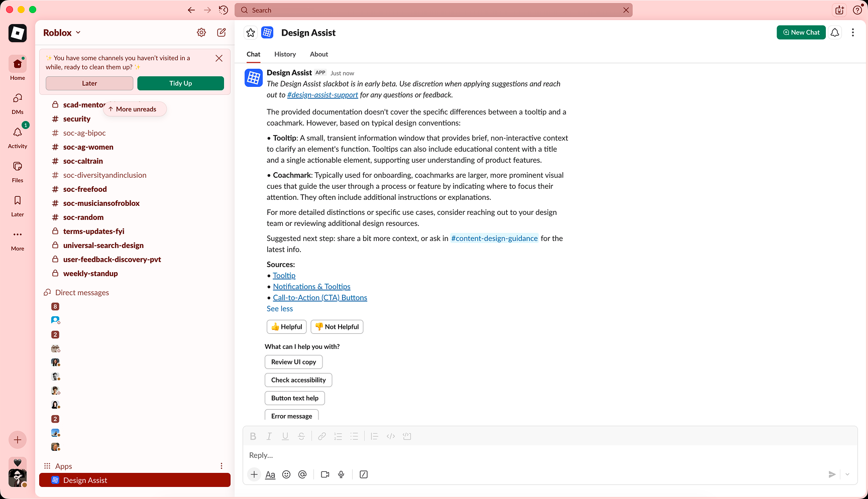Click the Later banner button
The image size is (868, 499).
pyautogui.click(x=89, y=83)
